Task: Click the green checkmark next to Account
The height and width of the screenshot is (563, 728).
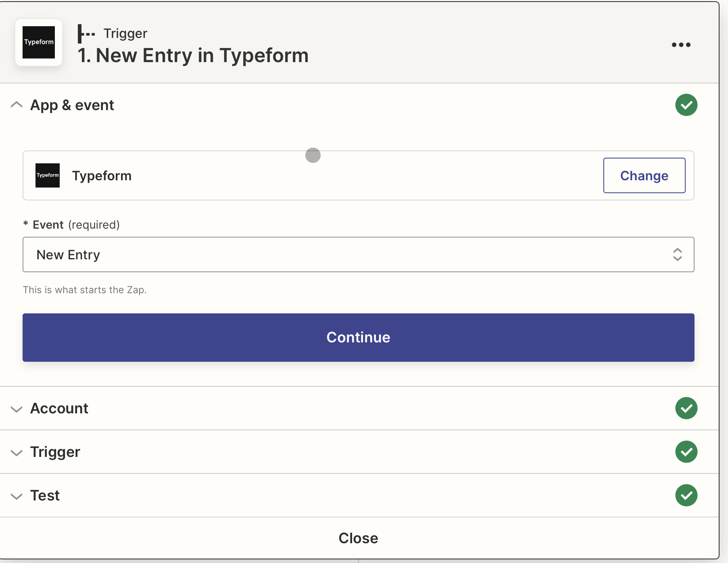Action: (686, 408)
